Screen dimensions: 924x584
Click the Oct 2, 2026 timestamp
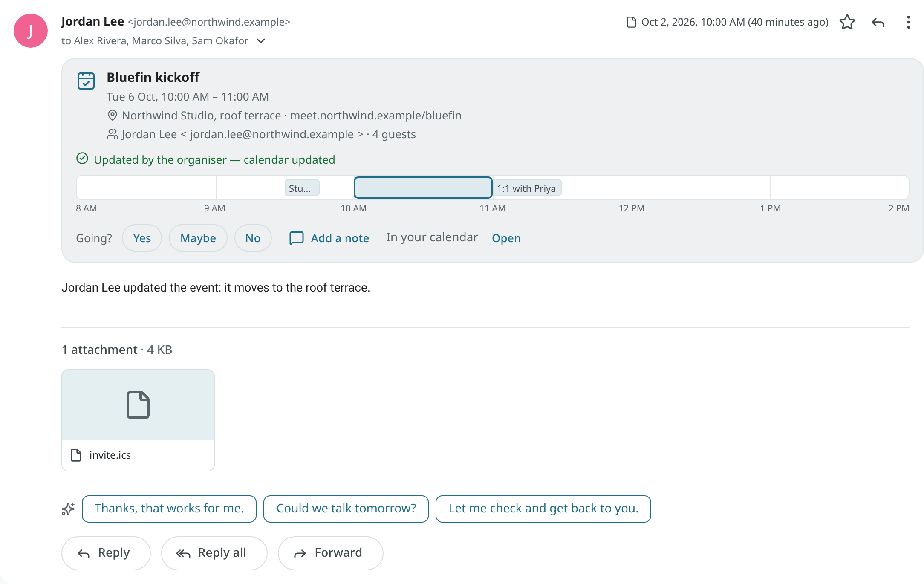tap(735, 22)
